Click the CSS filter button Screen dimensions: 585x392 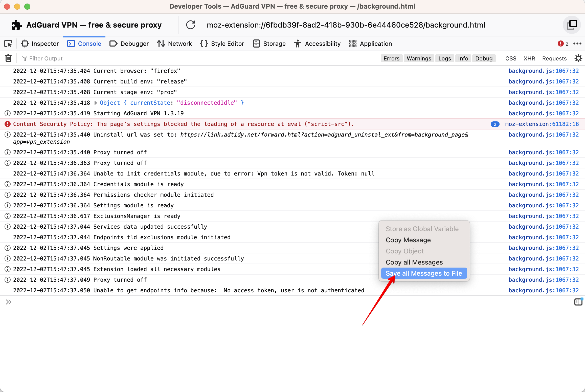click(x=510, y=58)
